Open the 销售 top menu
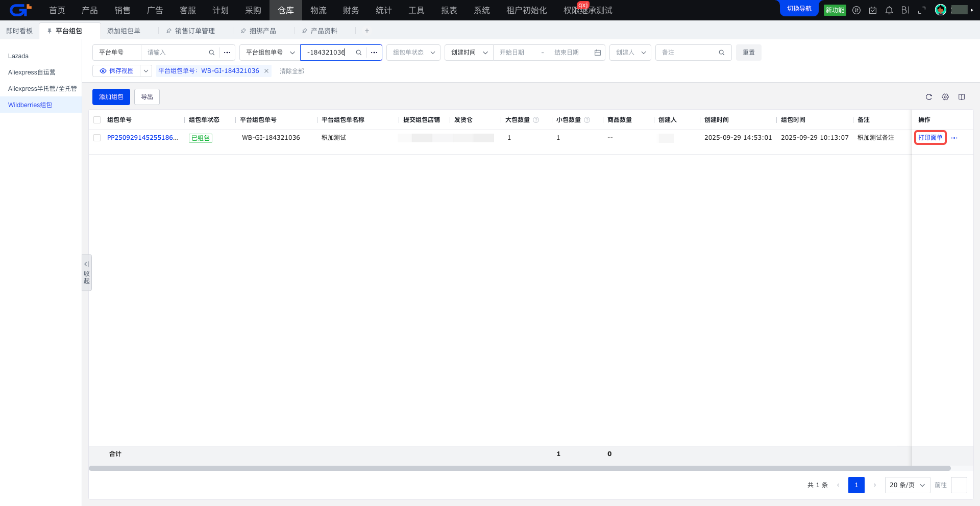Viewport: 980px width, 506px height. [122, 10]
